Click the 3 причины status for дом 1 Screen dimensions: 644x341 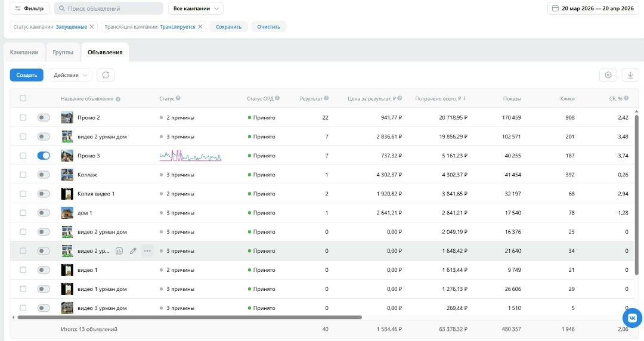click(x=180, y=213)
